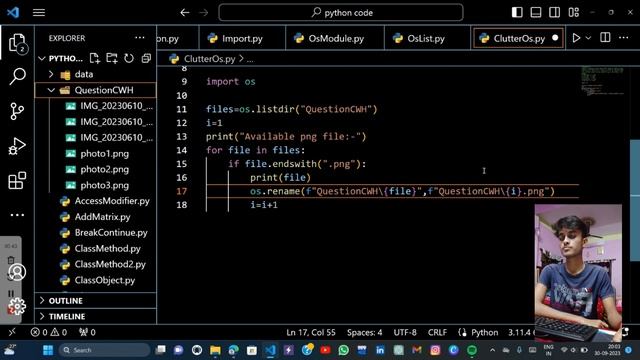The height and width of the screenshot is (360, 640).
Task: Select Python interpreter version 3.11.4
Action: tap(520, 332)
